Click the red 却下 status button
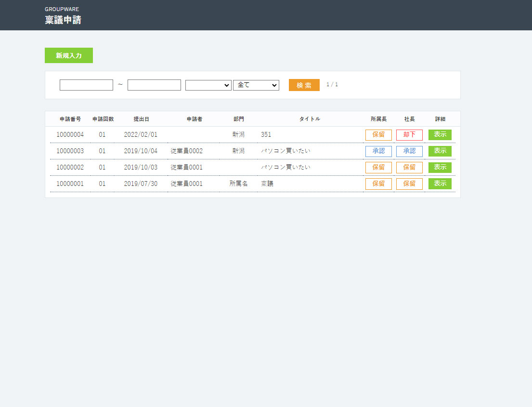Image resolution: width=532 pixels, height=407 pixels. point(409,135)
